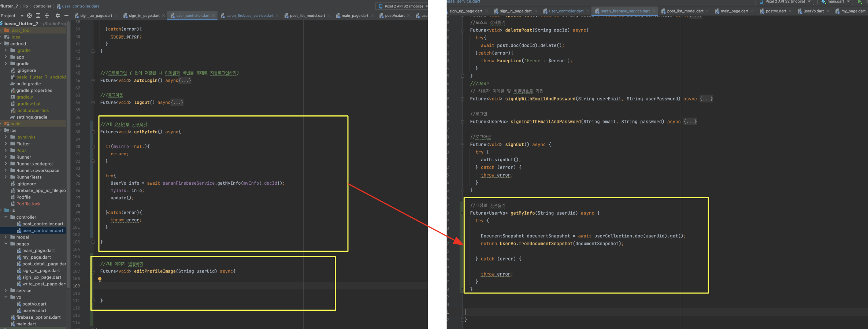Viewport: 868px width, 329px height.
Task: Close the user_controller.dart tab in left editor
Action: pos(213,16)
